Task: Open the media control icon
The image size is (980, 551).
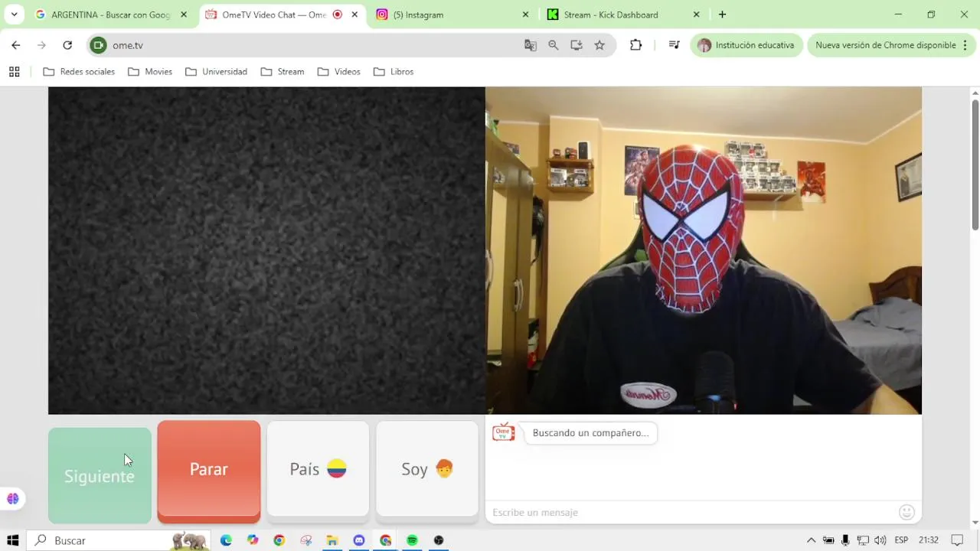Action: [x=674, y=45]
